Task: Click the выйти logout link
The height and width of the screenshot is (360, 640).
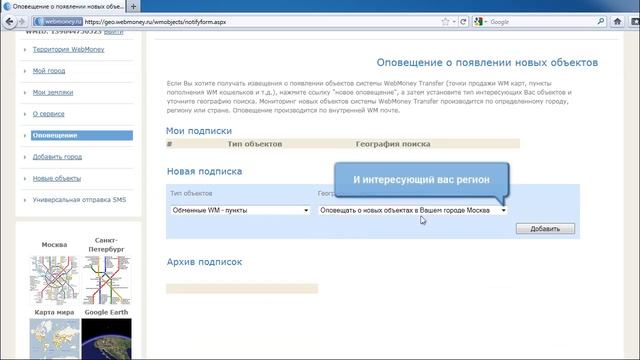Action: coord(113,32)
